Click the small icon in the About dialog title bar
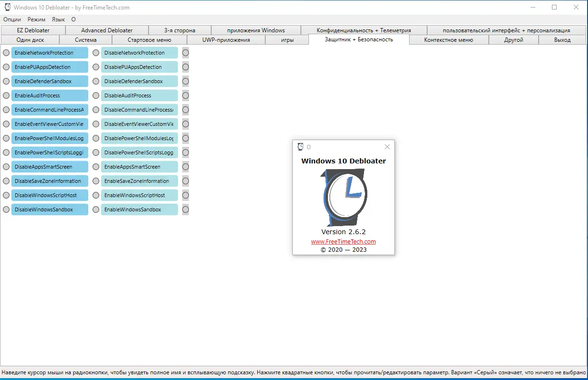Viewport: 588px width, 380px height. coord(300,147)
